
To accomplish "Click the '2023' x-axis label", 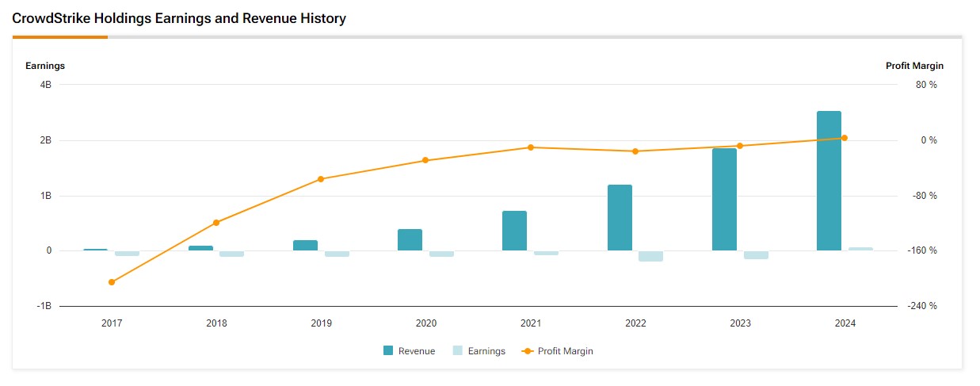I will tap(740, 323).
